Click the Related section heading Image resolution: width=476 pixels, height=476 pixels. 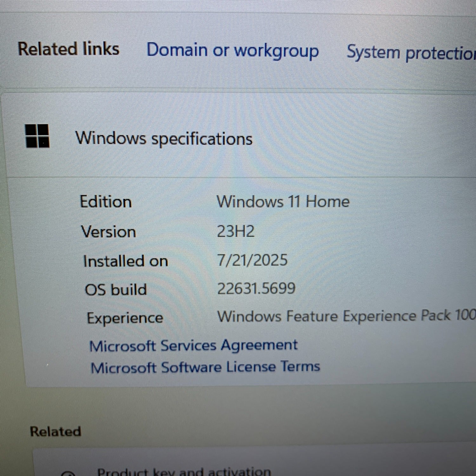(x=56, y=432)
